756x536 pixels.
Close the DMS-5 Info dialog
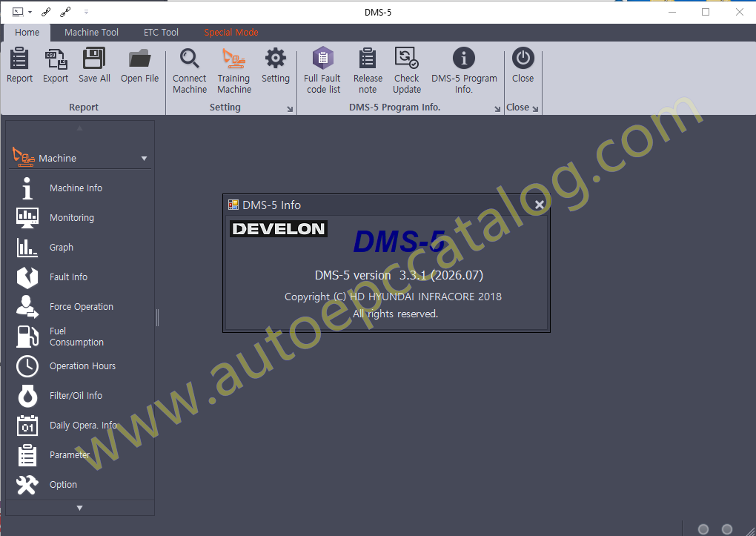[540, 205]
